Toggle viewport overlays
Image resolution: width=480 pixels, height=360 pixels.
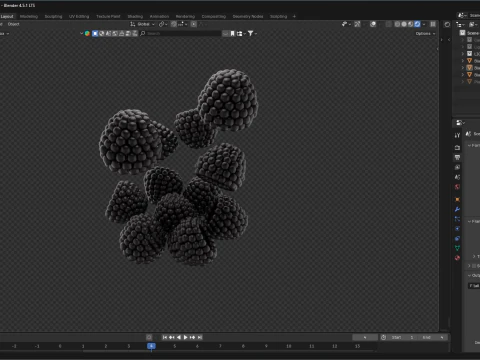pyautogui.click(x=373, y=24)
